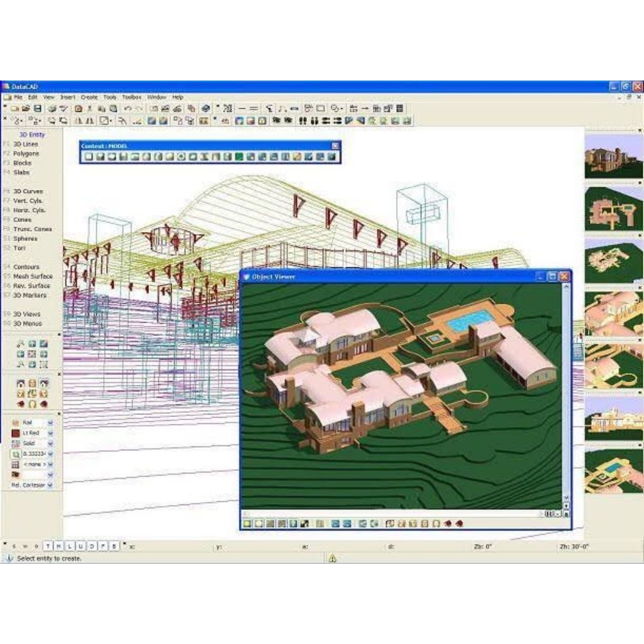
Task: Click the green icon in the Context MODEL toolbar
Action: coord(239,157)
